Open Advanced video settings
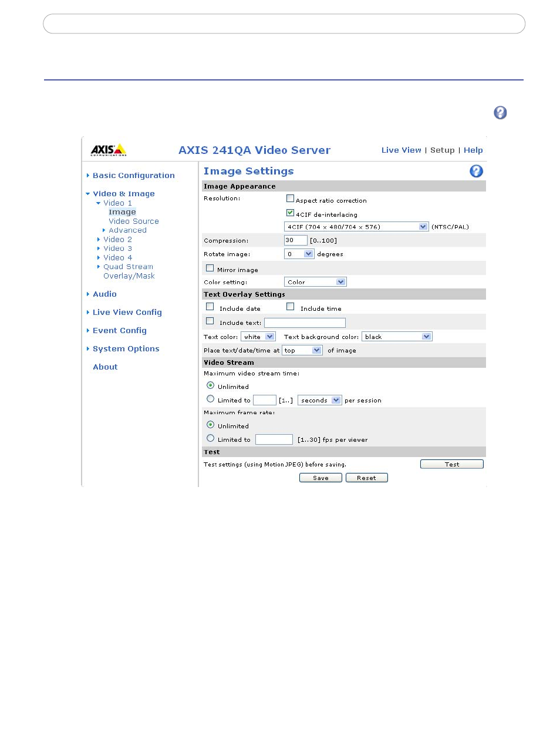This screenshot has height=742, width=560. (127, 230)
